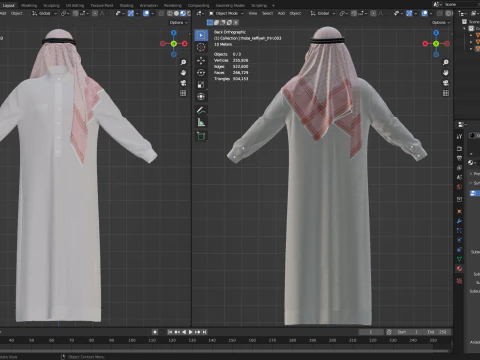Open the Particles properties tab
Image resolution: width=480 pixels, height=360 pixels.
(x=459, y=230)
